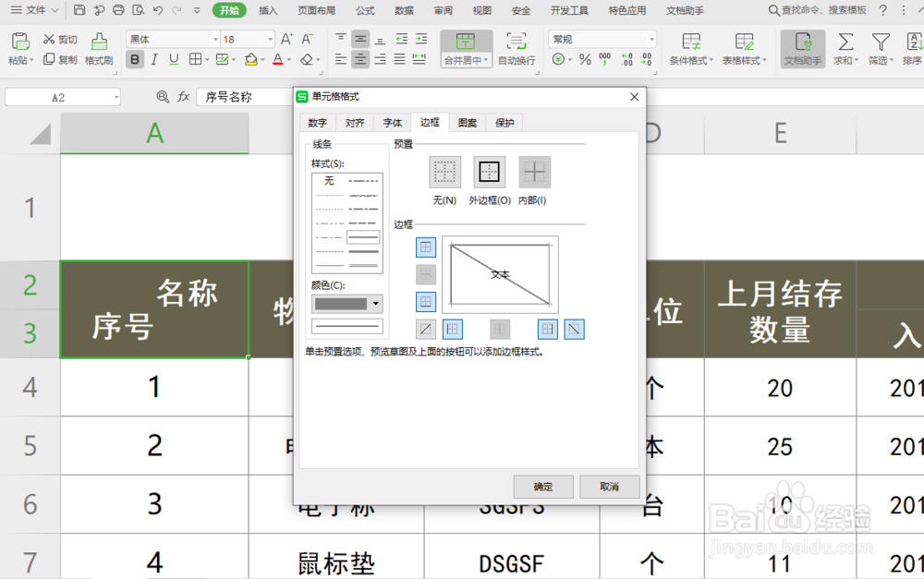The image size is (924, 579).
Task: Open the 插入 ribbon tab
Action: [x=268, y=11]
